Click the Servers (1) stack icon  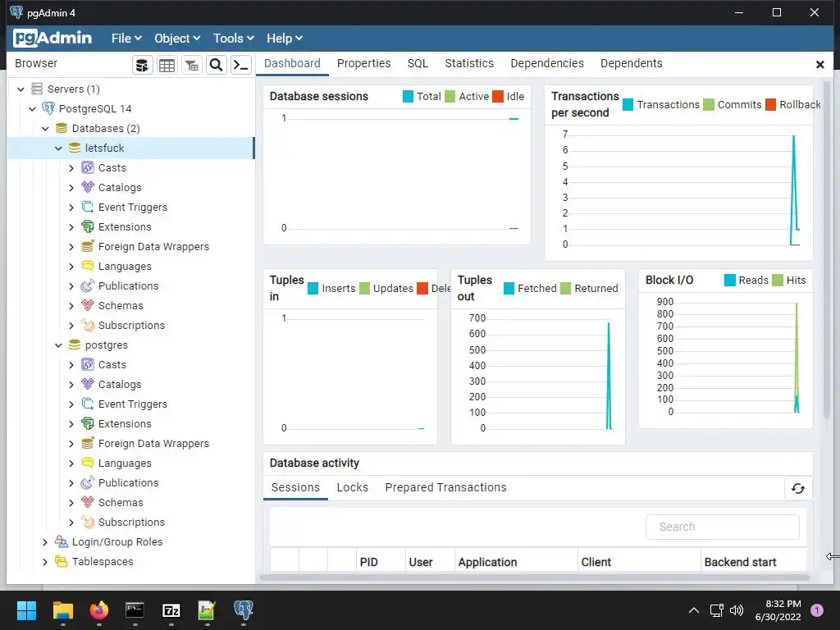[x=36, y=89]
